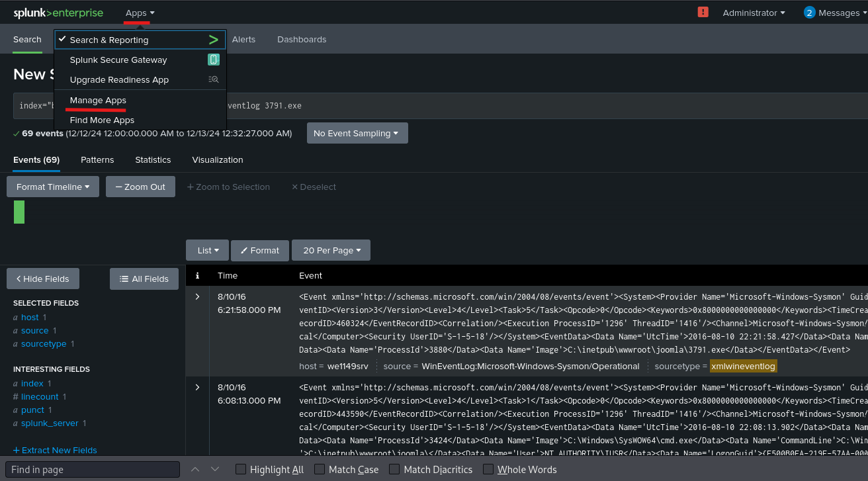Go to next find result arrow
Image resolution: width=868 pixels, height=481 pixels.
[x=215, y=469]
